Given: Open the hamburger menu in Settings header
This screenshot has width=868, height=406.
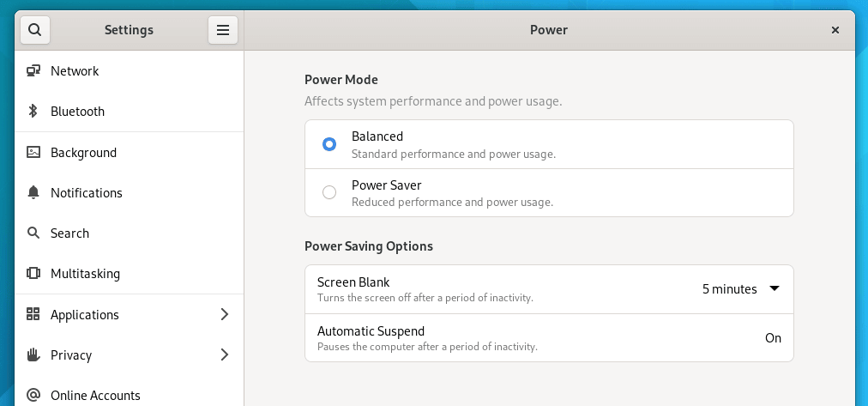Looking at the screenshot, I should click(x=222, y=30).
